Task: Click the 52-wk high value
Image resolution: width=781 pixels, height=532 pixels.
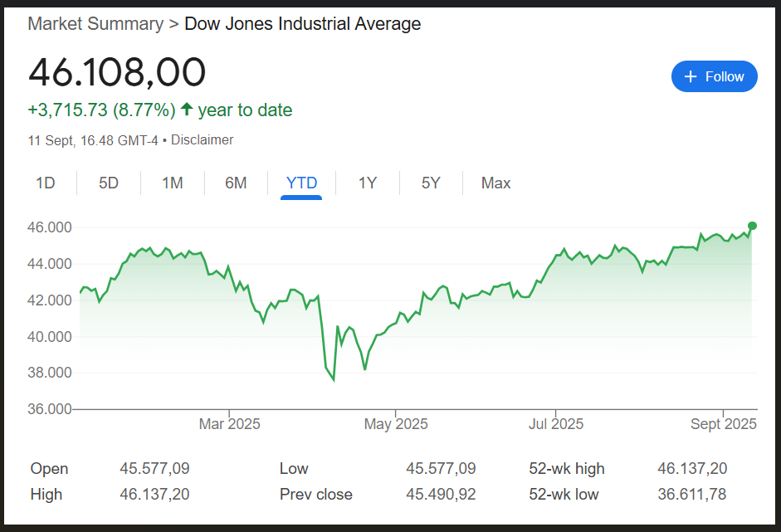Action: (691, 469)
